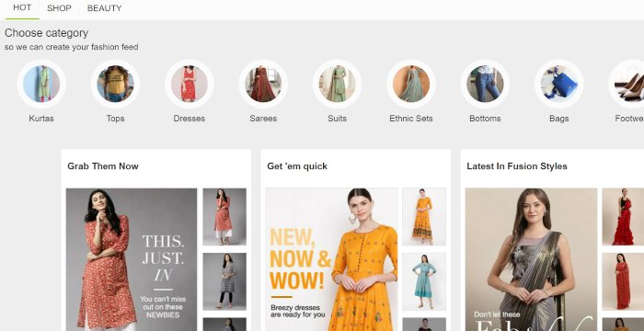
Task: Click the Tops label text
Action: pyautogui.click(x=115, y=119)
